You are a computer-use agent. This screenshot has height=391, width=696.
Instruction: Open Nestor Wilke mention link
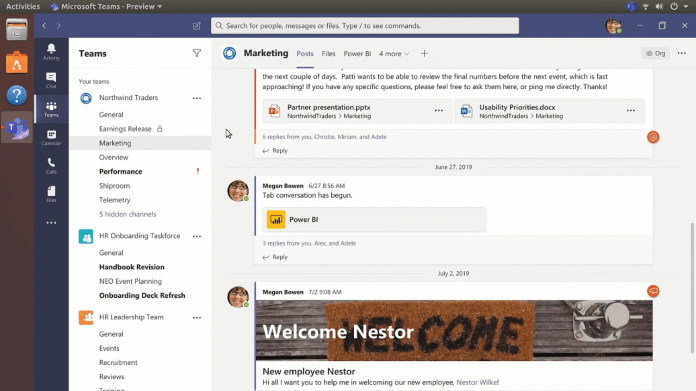[x=478, y=382]
